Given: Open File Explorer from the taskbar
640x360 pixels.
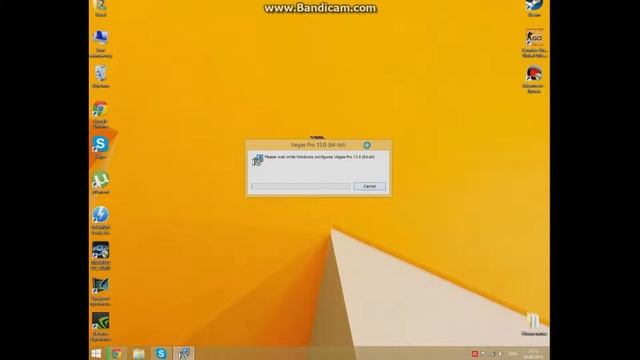Looking at the screenshot, I should coord(139,353).
